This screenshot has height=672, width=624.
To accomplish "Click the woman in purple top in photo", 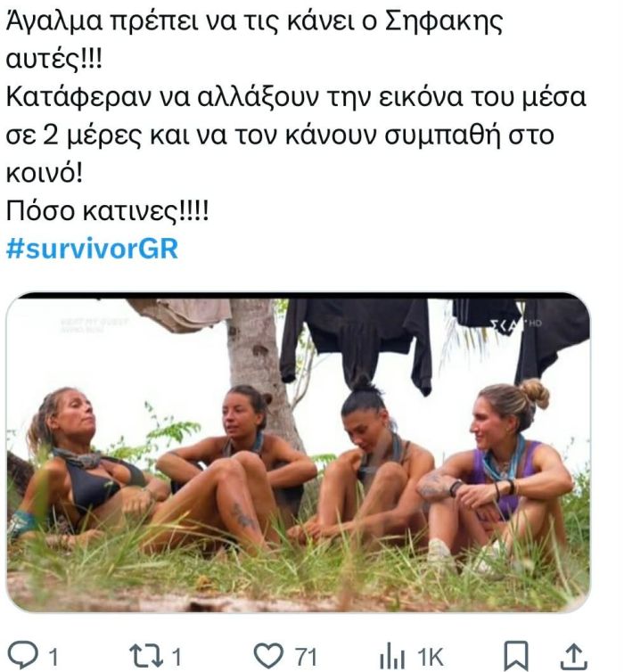I will [x=497, y=476].
